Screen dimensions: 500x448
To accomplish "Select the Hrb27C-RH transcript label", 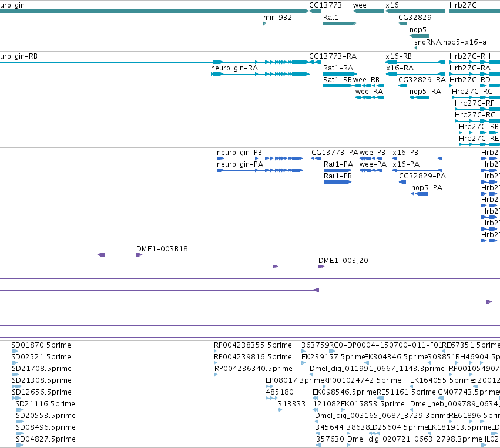I will 469,56.
